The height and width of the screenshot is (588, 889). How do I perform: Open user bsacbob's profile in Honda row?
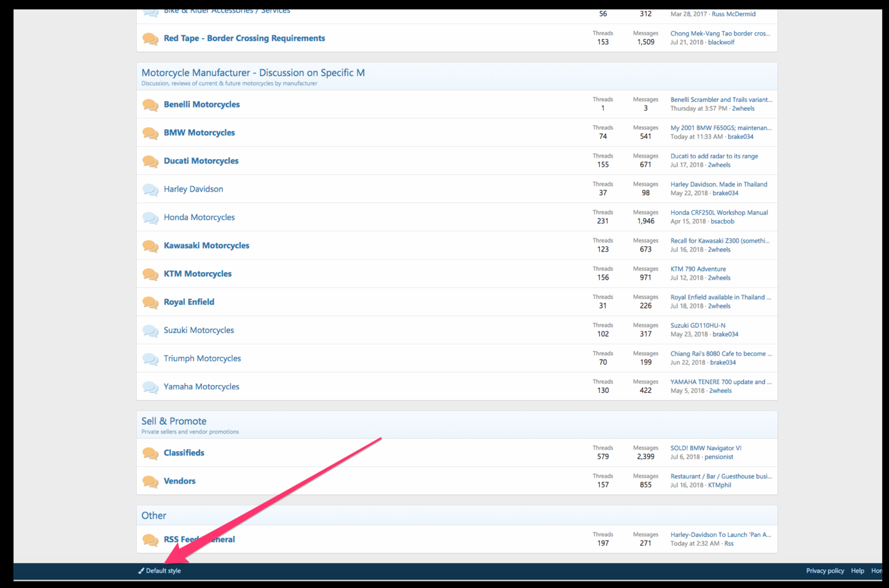click(x=722, y=221)
